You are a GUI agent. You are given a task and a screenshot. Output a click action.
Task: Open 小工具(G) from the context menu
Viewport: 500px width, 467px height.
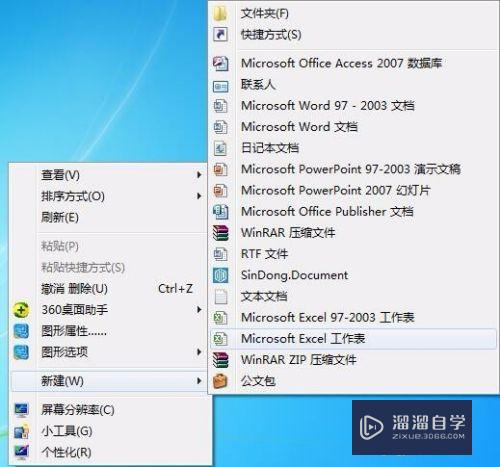pos(109,431)
